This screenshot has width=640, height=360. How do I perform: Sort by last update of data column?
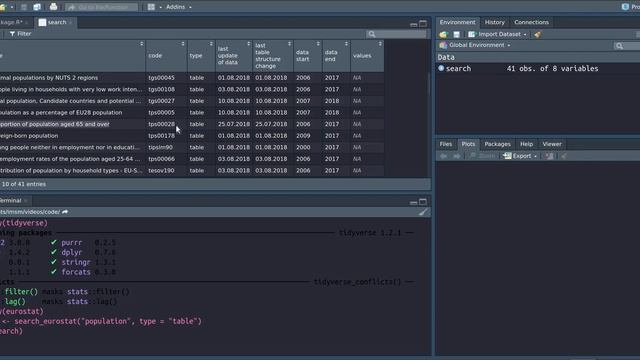[x=248, y=44]
